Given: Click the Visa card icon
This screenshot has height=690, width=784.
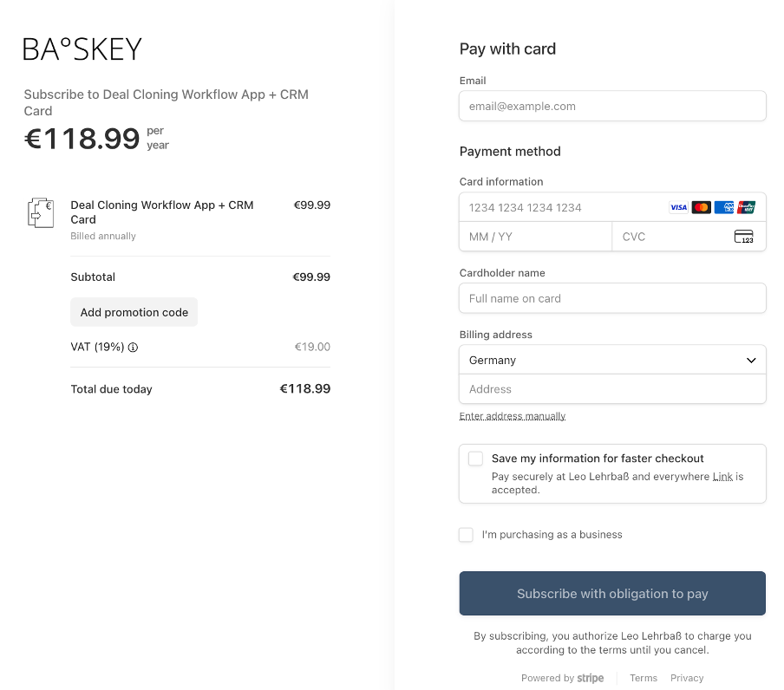Looking at the screenshot, I should 679,207.
